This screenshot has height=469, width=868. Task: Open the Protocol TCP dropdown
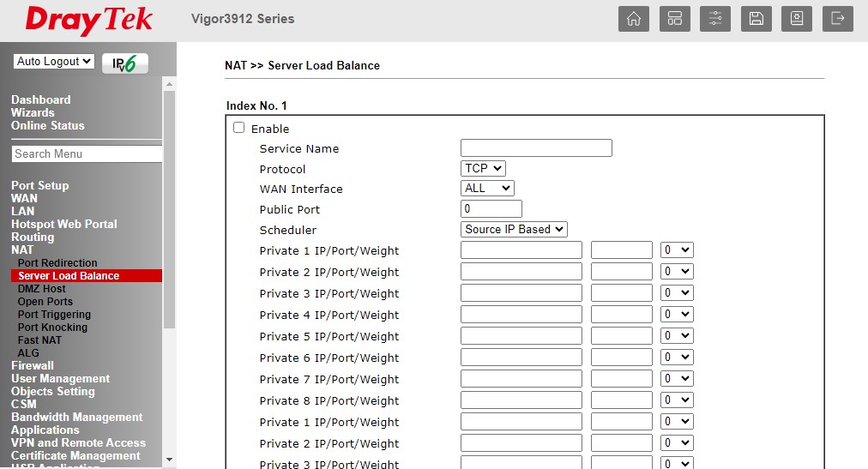click(483, 169)
